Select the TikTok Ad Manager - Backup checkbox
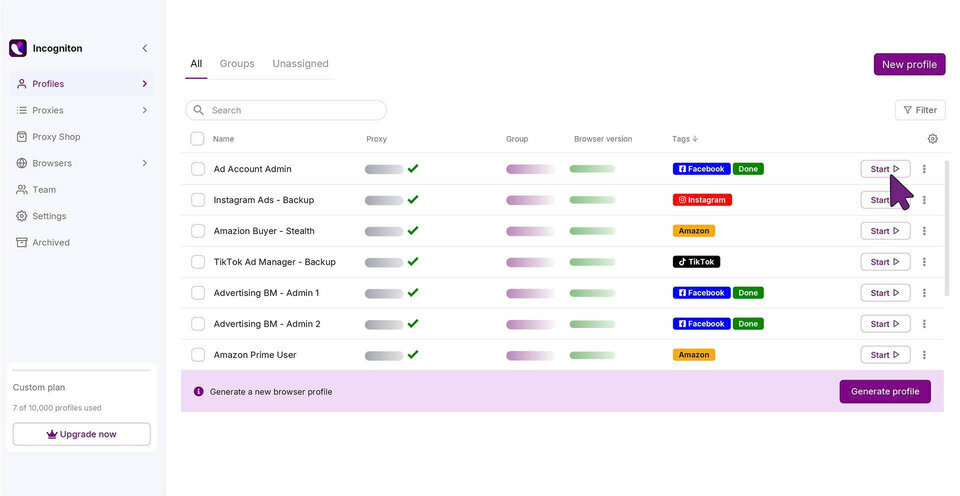 (x=198, y=262)
